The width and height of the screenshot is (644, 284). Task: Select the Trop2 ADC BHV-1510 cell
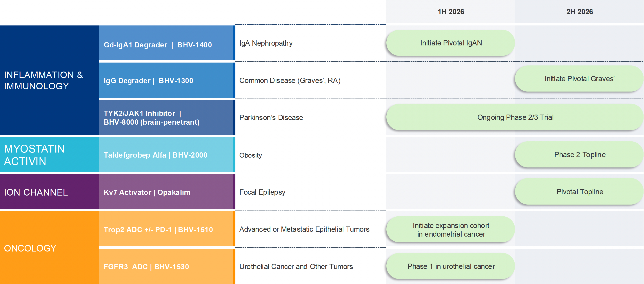[166, 229]
